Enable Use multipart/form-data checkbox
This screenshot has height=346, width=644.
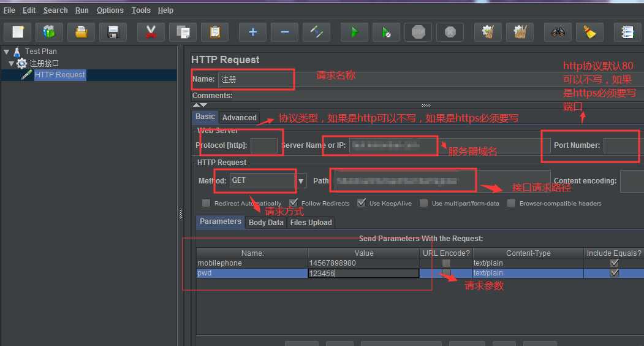pyautogui.click(x=423, y=203)
